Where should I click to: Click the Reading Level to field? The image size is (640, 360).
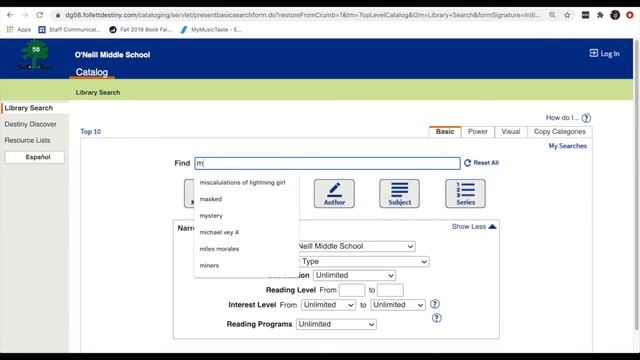390,290
